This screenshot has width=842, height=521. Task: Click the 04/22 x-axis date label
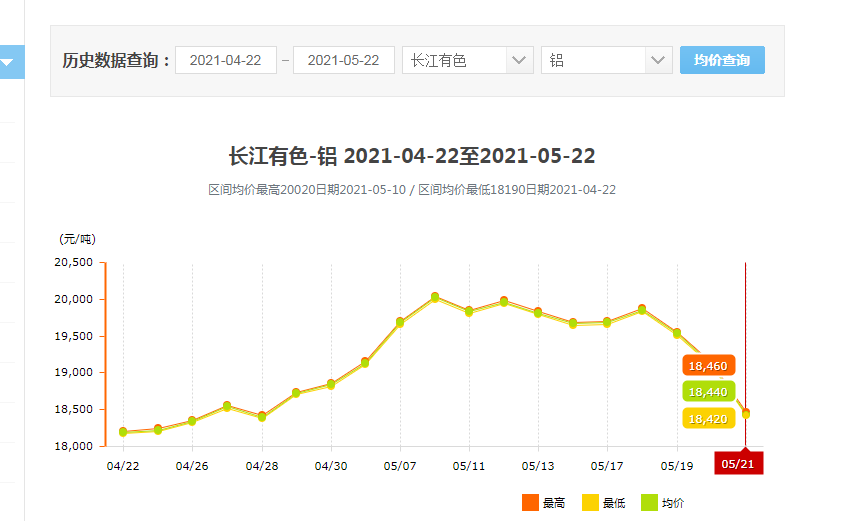pyautogui.click(x=123, y=466)
